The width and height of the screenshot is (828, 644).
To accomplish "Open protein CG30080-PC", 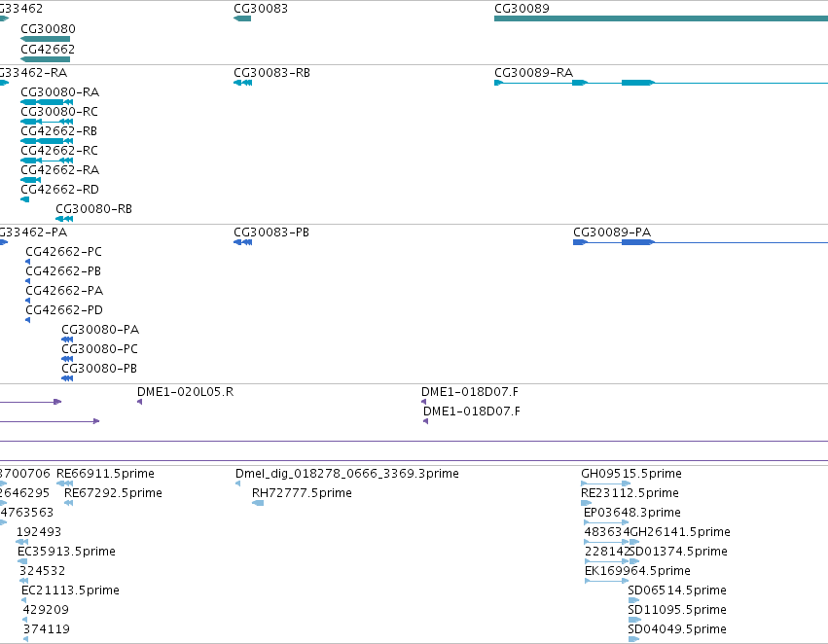I will coord(99,350).
